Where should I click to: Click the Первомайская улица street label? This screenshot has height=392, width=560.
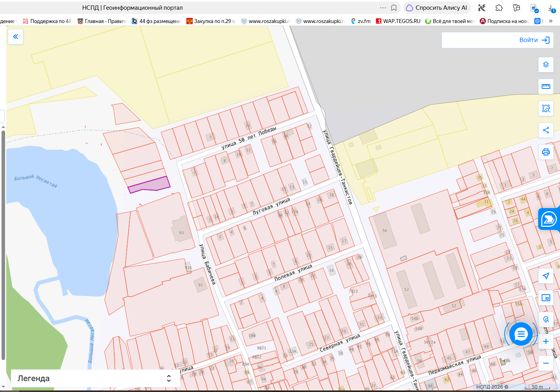(454, 365)
